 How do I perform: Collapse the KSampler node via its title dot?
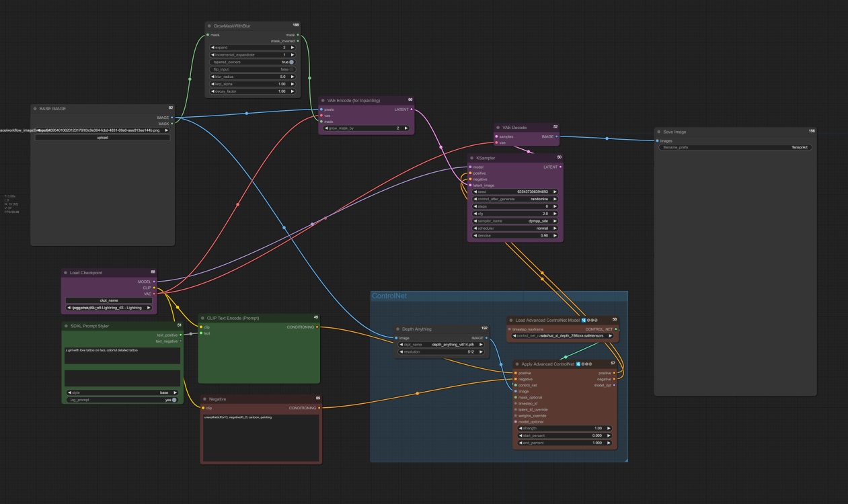point(471,157)
